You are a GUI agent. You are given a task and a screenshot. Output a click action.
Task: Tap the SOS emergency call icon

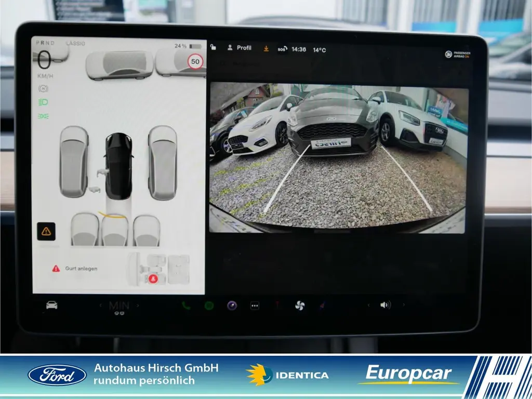[x=282, y=49]
